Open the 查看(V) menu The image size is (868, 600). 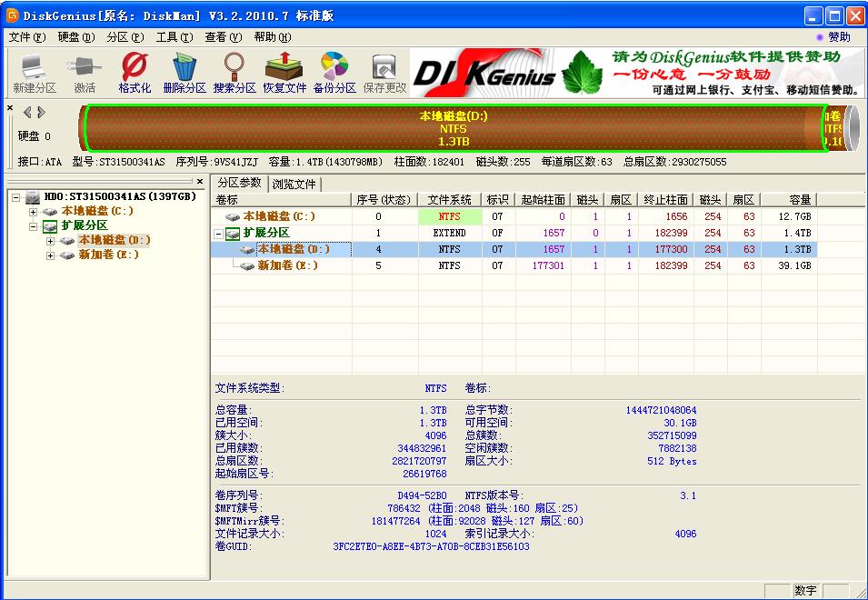(x=223, y=37)
